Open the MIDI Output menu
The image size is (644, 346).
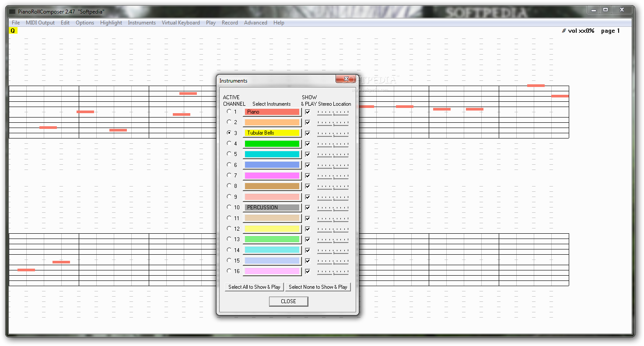click(x=40, y=23)
